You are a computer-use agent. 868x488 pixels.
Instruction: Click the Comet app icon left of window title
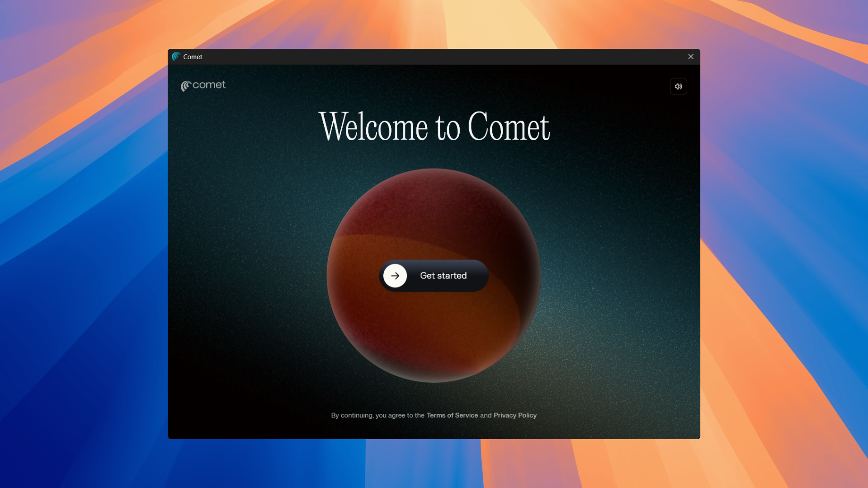(176, 56)
